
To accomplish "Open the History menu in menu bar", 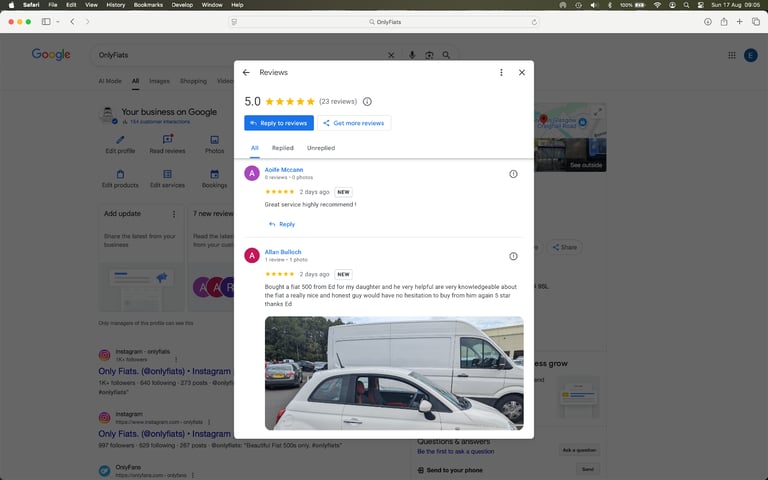I will point(116,5).
